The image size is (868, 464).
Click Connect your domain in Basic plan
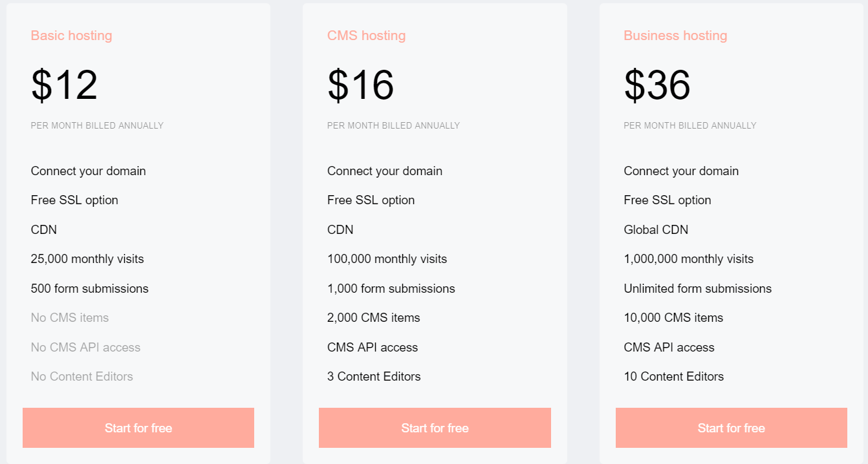click(x=88, y=171)
